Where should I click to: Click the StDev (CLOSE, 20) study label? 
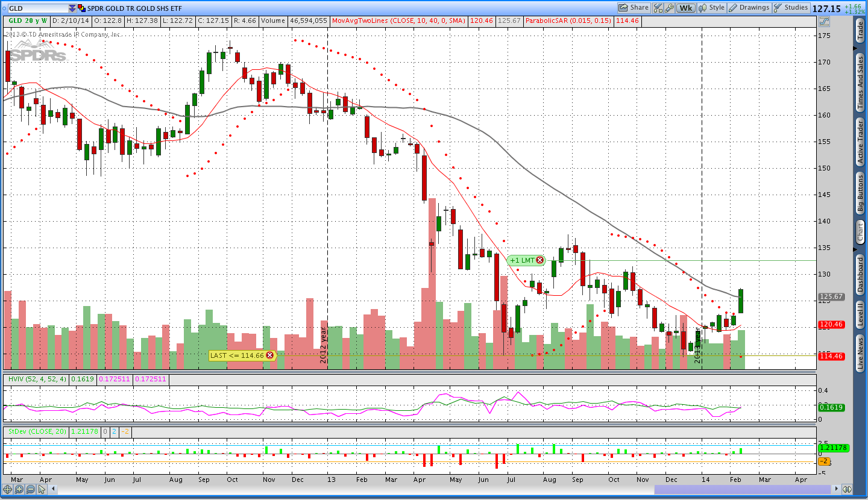36,431
